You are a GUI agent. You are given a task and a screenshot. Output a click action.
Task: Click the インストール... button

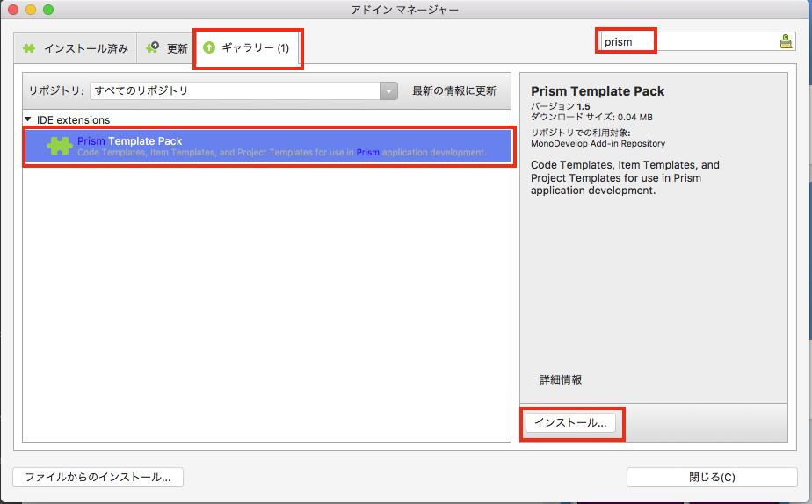point(570,422)
